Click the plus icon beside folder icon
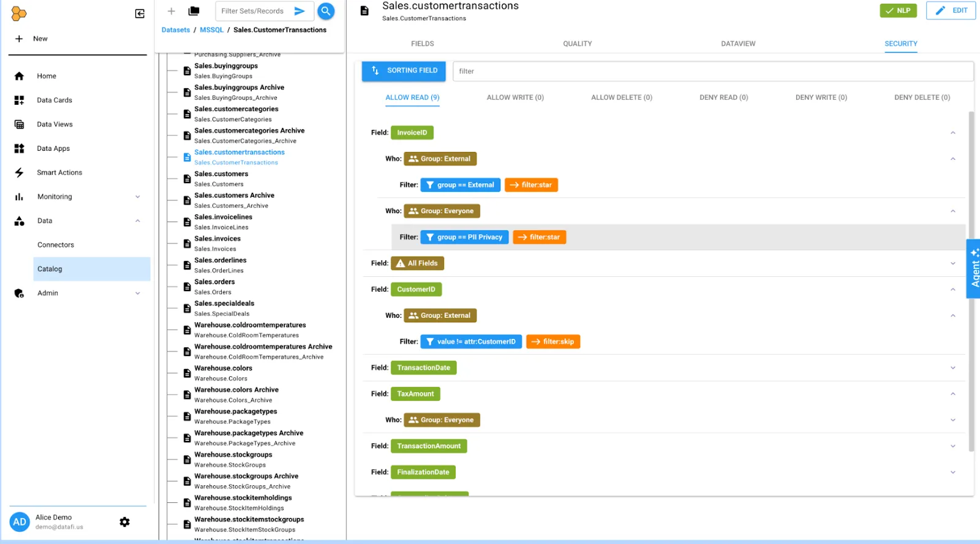Image resolution: width=980 pixels, height=544 pixels. [171, 11]
